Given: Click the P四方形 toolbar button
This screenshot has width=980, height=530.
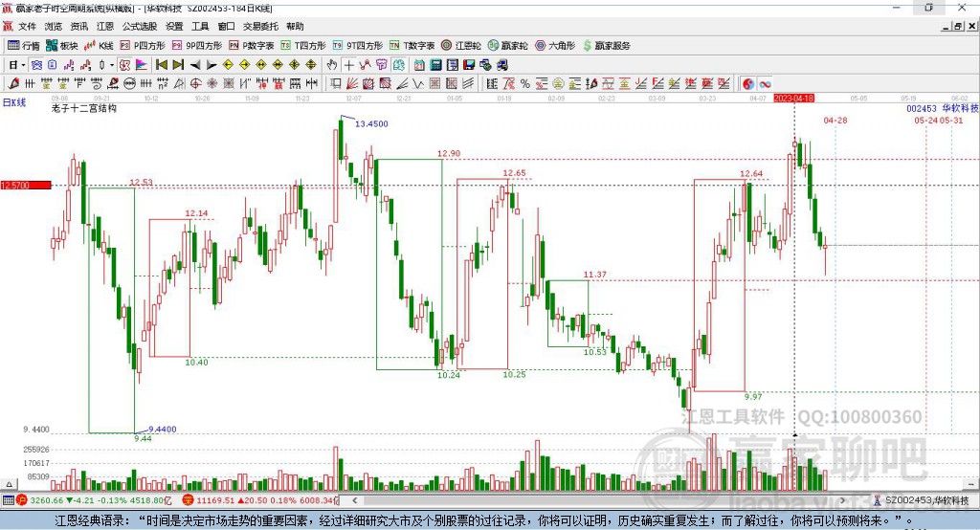Looking at the screenshot, I should 143,46.
